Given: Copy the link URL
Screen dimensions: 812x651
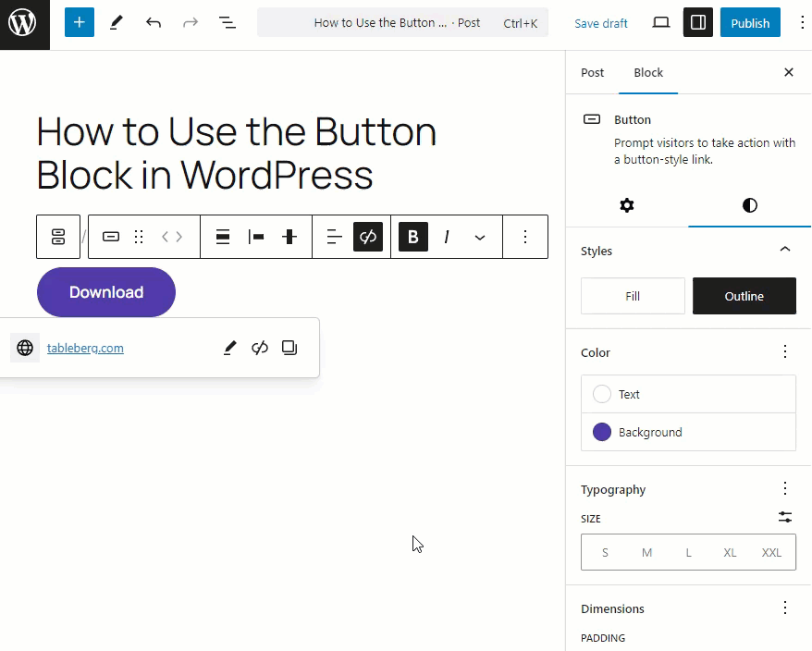Looking at the screenshot, I should pos(289,348).
